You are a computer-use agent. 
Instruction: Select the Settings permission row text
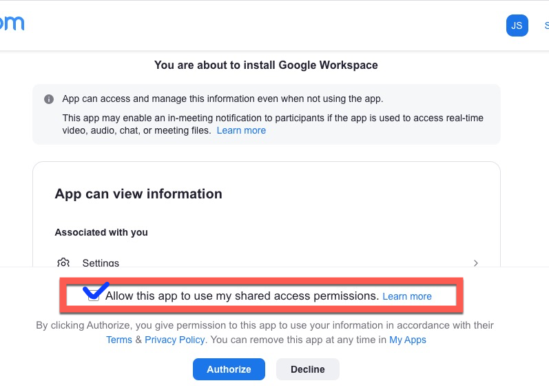[x=101, y=262]
